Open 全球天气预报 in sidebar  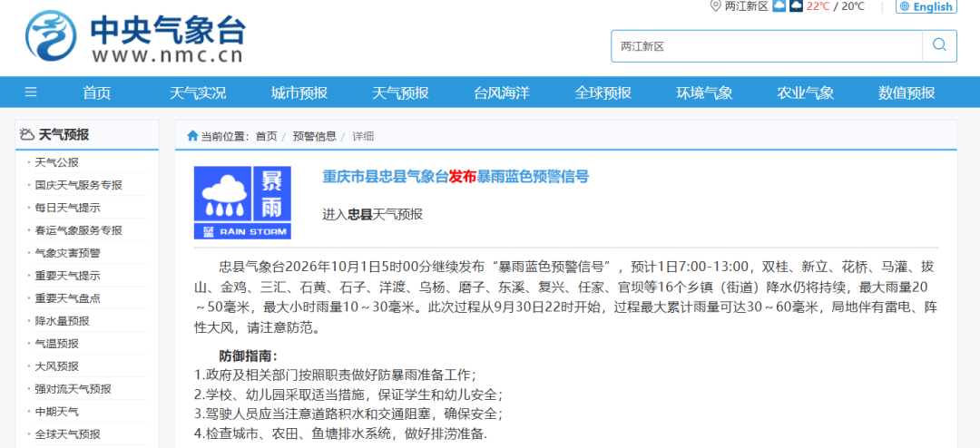point(67,434)
